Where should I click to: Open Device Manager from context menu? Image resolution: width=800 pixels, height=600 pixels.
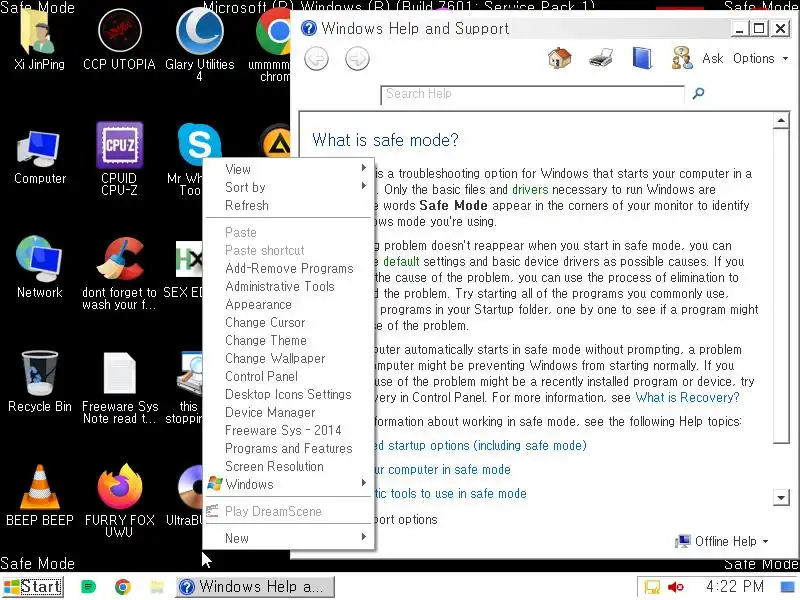click(x=288, y=412)
